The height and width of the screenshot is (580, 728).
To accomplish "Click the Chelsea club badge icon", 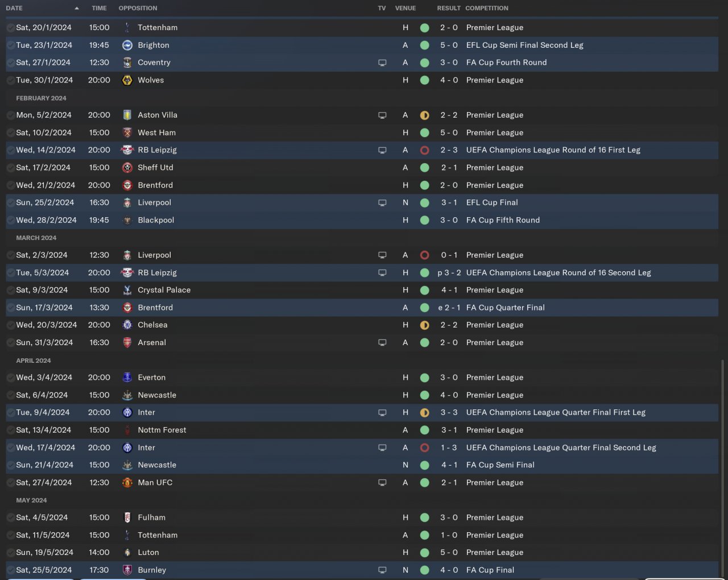I will [127, 325].
